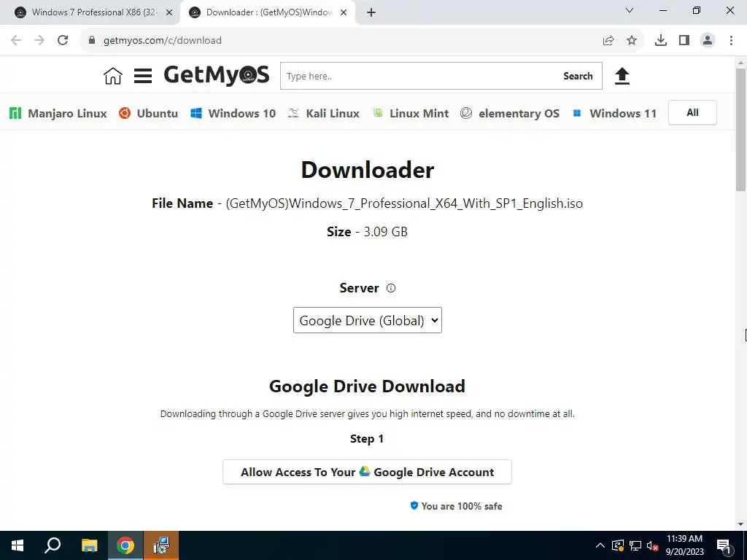Click the 'Downloader' heading
Viewport: 747px width, 560px height.
click(x=368, y=170)
